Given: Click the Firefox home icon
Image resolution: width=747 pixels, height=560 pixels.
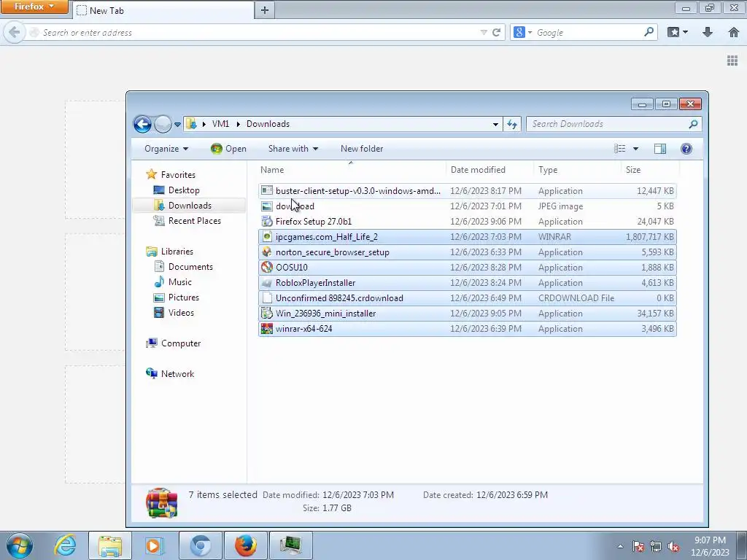Looking at the screenshot, I should tap(734, 32).
